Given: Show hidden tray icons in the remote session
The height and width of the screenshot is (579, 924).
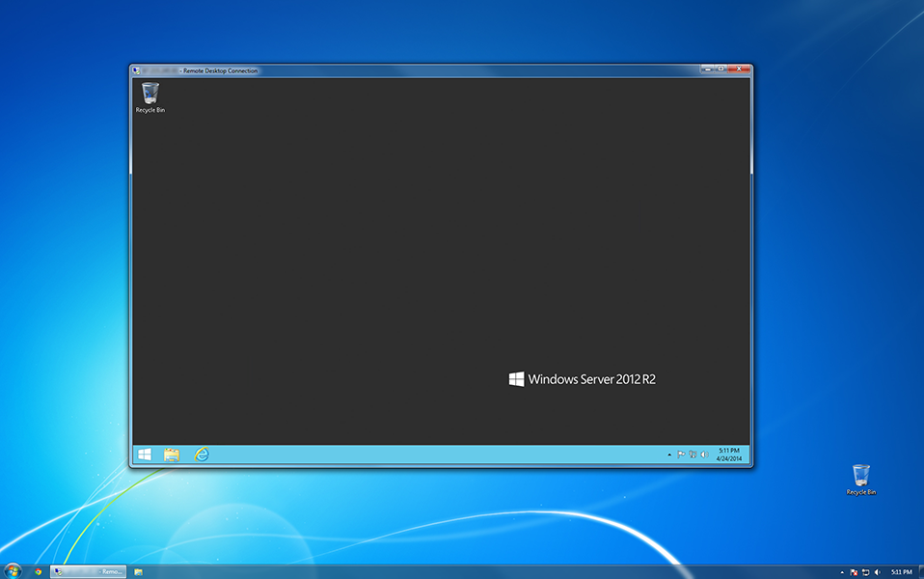Looking at the screenshot, I should coord(669,455).
